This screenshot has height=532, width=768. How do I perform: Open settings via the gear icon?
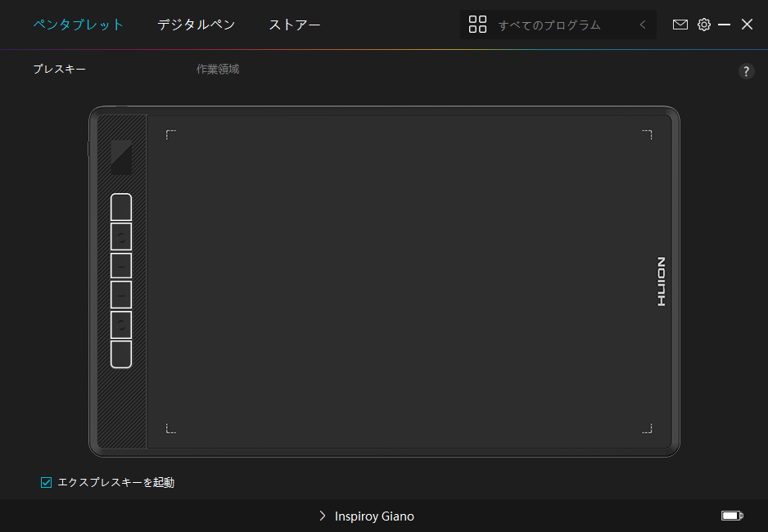tap(704, 25)
